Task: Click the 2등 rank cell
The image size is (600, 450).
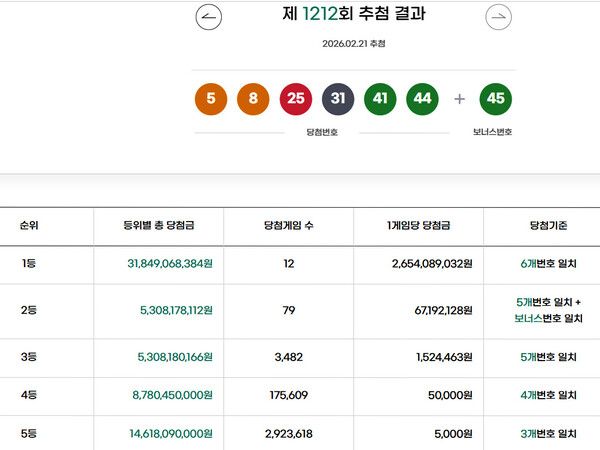Action: (x=29, y=310)
